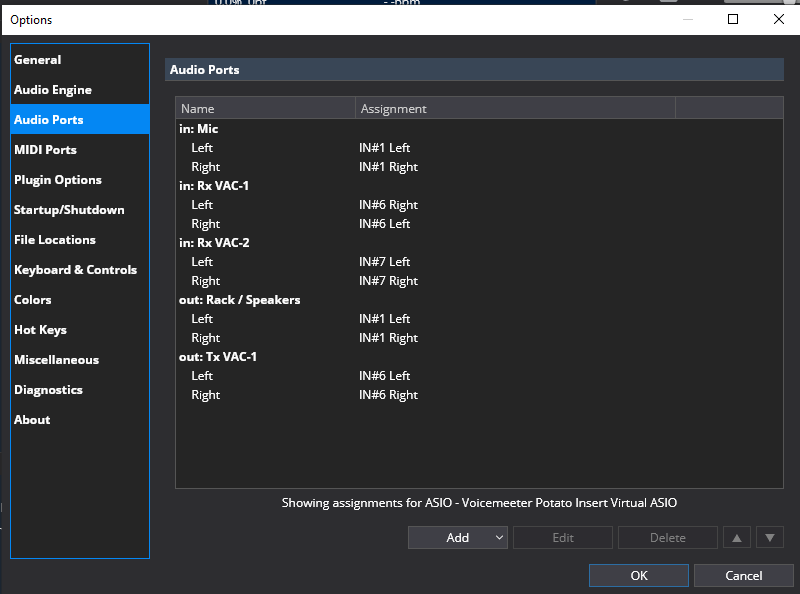Click the Edit port button
This screenshot has height=594, width=800.
click(x=563, y=537)
